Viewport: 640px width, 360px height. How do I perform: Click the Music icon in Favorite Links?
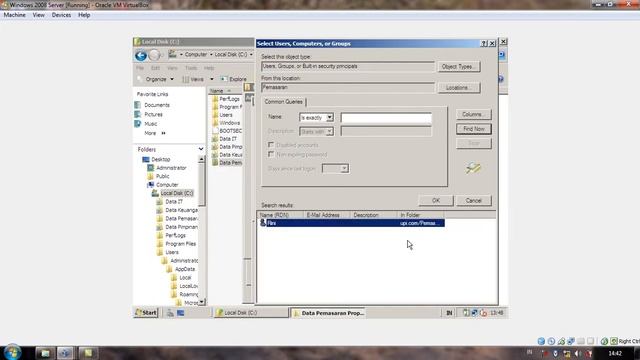pos(138,123)
